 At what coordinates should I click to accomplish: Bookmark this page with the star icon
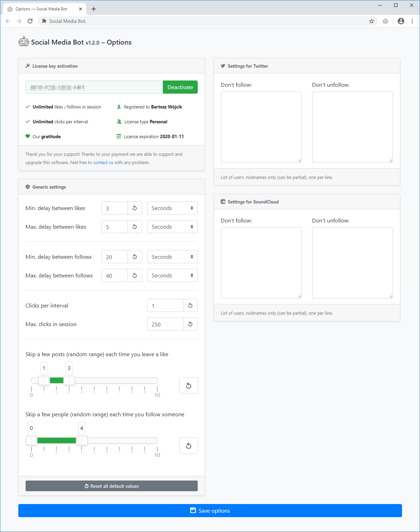click(372, 21)
